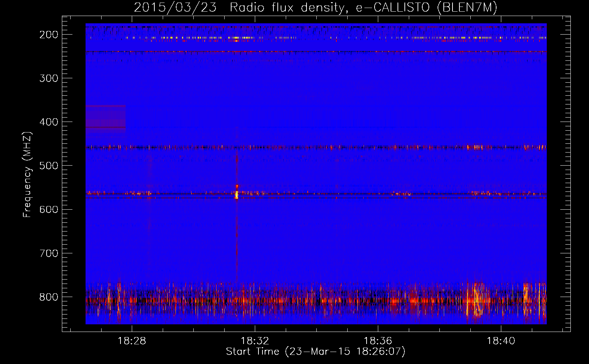
Task: Click the "Frequency (MHZ)" axis label
Action: pos(27,175)
